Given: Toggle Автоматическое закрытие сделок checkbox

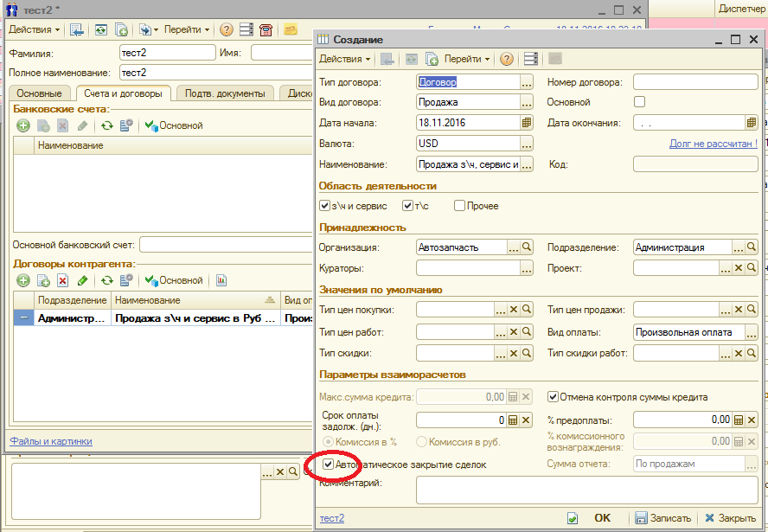Looking at the screenshot, I should coord(328,464).
